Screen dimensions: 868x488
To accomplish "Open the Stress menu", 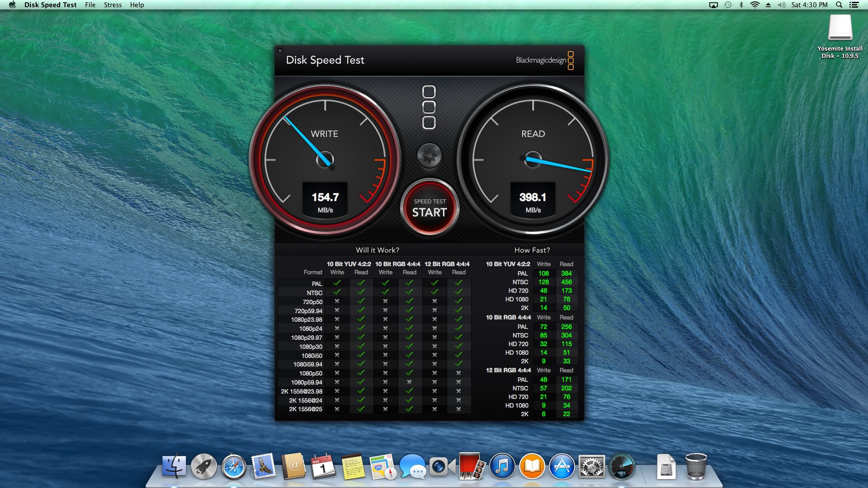I will point(113,5).
